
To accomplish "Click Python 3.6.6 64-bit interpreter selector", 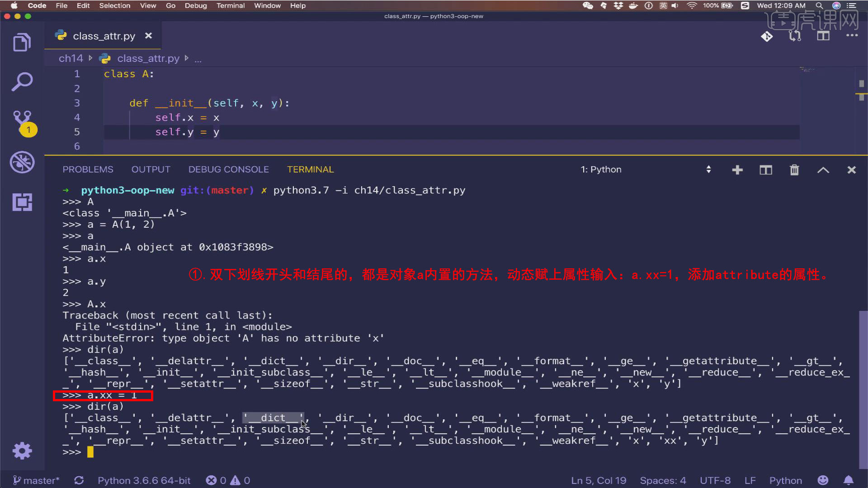I will (144, 480).
